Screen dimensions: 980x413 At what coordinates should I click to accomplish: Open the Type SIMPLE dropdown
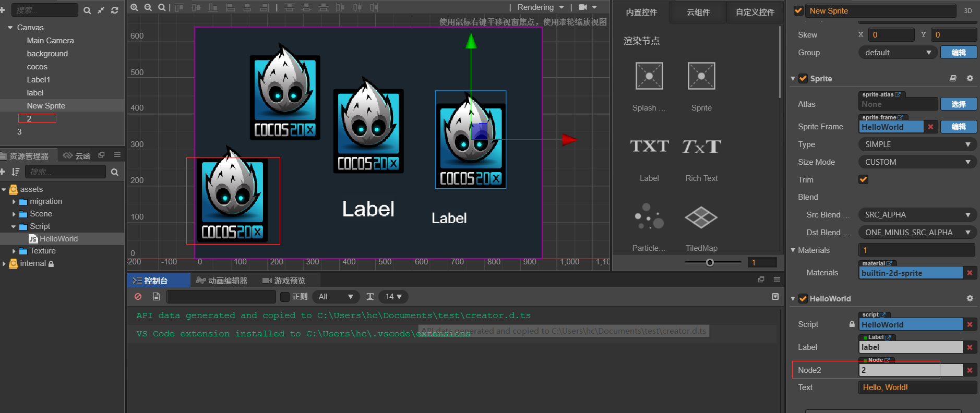pyautogui.click(x=917, y=144)
